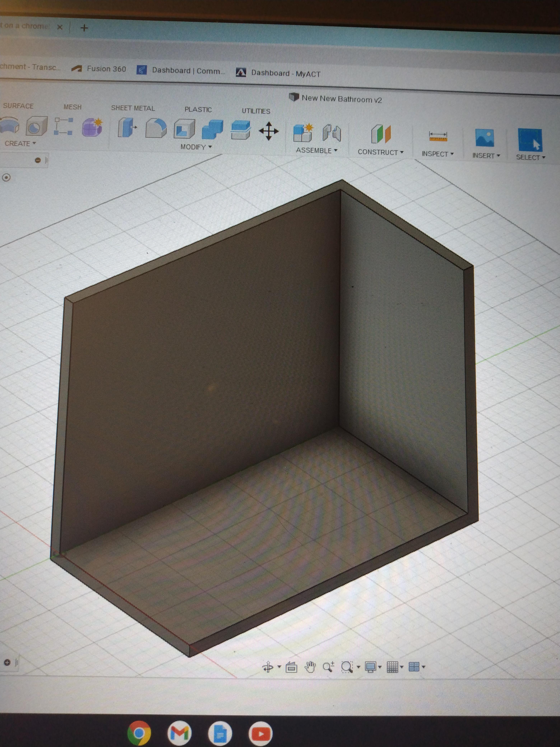Viewport: 560px width, 747px height.
Task: Open Gmail from the shelf
Action: 179,733
